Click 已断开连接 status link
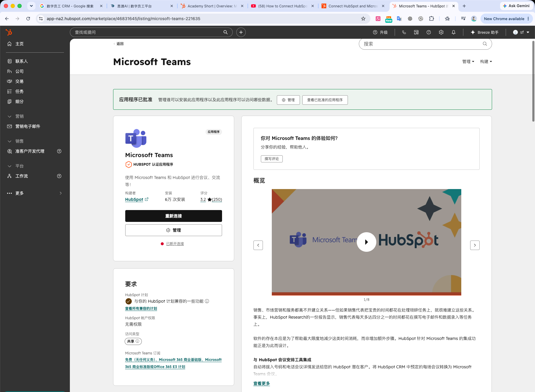535x392 pixels. (175, 244)
